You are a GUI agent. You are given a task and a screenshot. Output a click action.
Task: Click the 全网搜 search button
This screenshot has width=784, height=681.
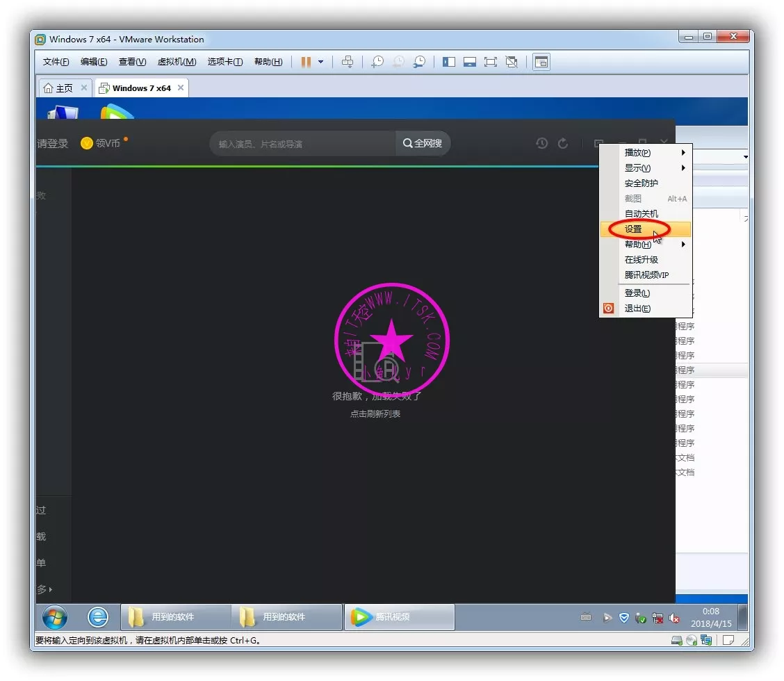(x=423, y=143)
